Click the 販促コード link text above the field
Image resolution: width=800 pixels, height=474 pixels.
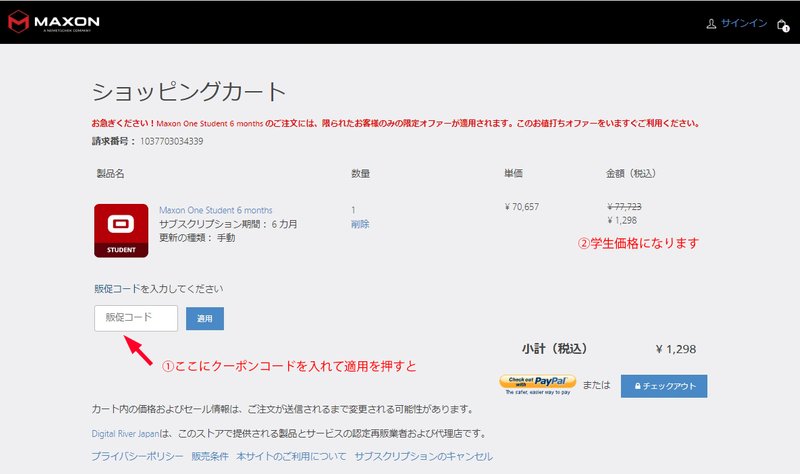[117, 289]
